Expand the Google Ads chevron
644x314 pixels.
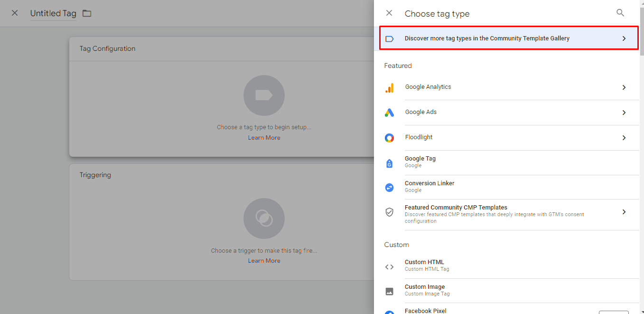624,113
